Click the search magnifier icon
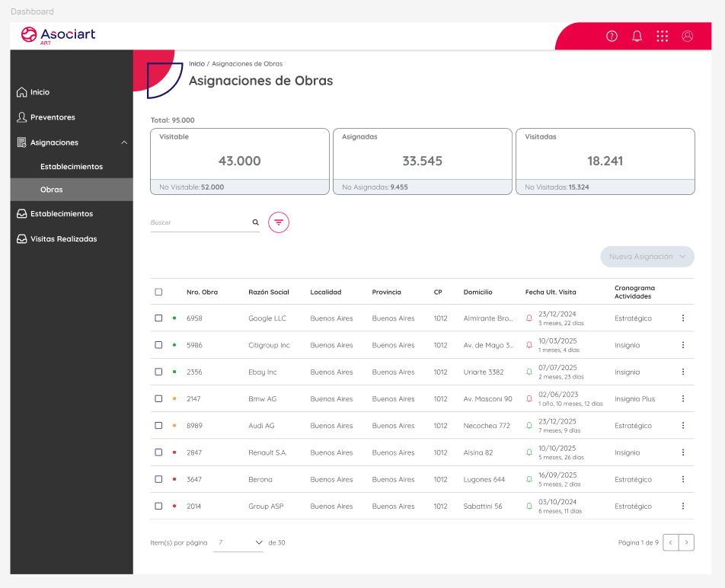The width and height of the screenshot is (725, 588). (x=255, y=222)
